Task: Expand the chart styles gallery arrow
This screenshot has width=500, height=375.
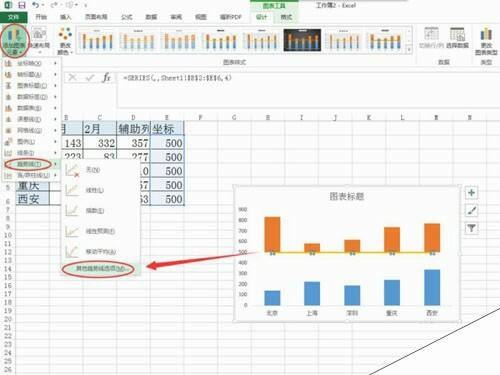Action: tap(409, 50)
